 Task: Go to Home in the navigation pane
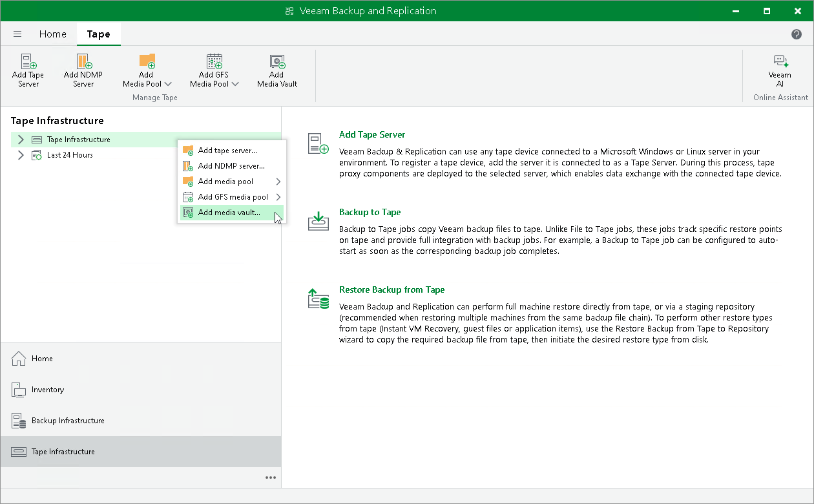[x=141, y=359]
